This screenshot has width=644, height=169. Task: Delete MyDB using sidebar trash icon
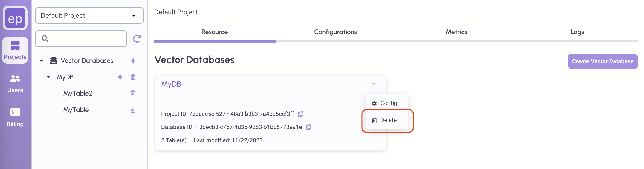[x=133, y=77]
